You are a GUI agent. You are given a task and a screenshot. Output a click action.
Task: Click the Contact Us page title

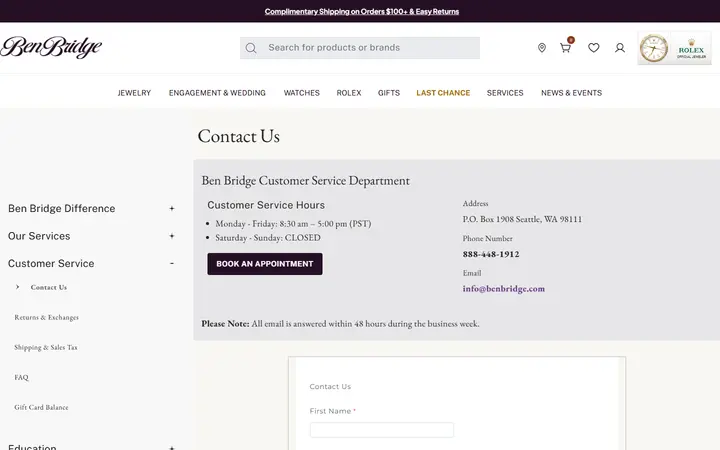click(x=239, y=136)
